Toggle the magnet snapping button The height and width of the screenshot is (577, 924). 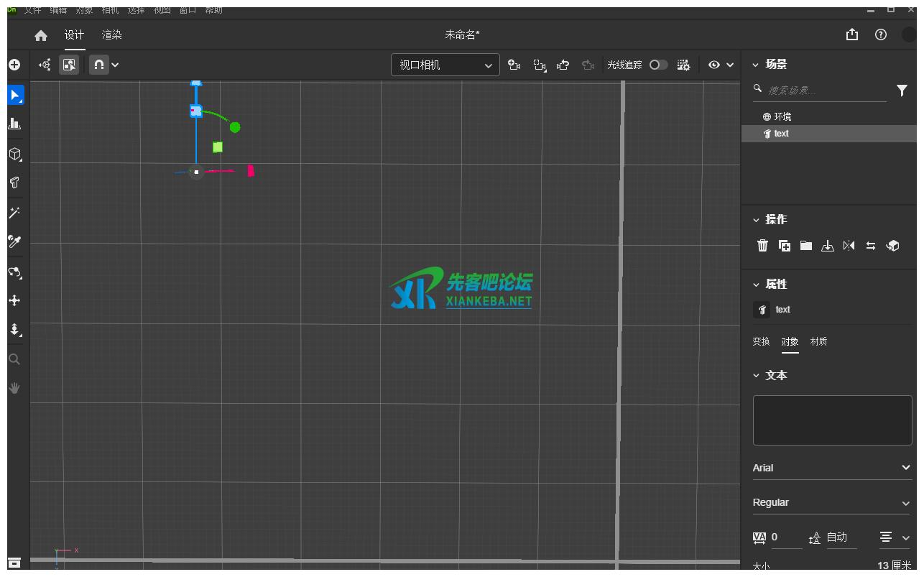pyautogui.click(x=99, y=65)
